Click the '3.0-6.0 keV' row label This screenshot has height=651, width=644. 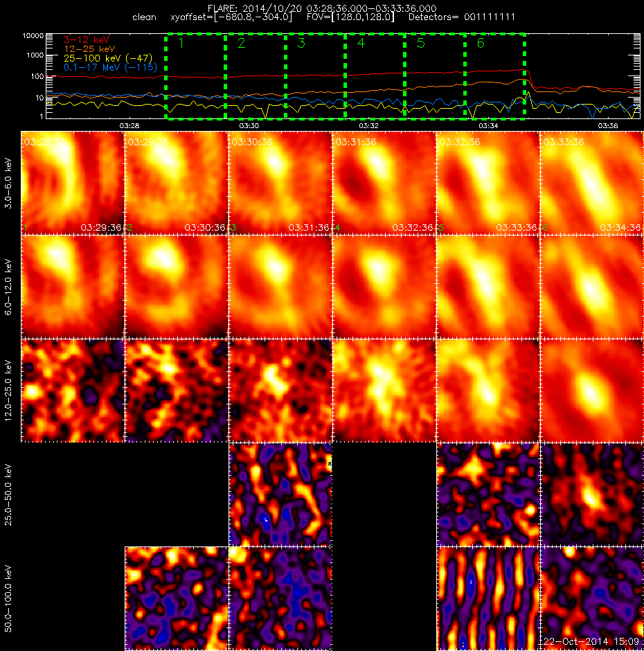pos(9,183)
